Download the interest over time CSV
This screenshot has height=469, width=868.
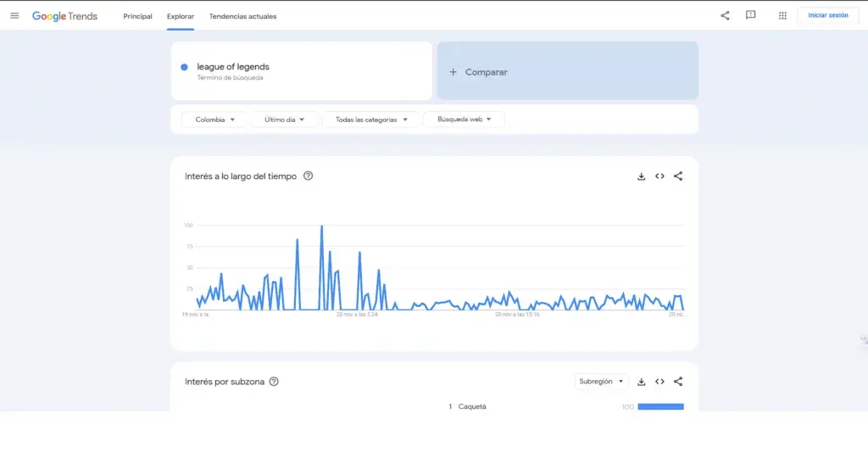[641, 176]
